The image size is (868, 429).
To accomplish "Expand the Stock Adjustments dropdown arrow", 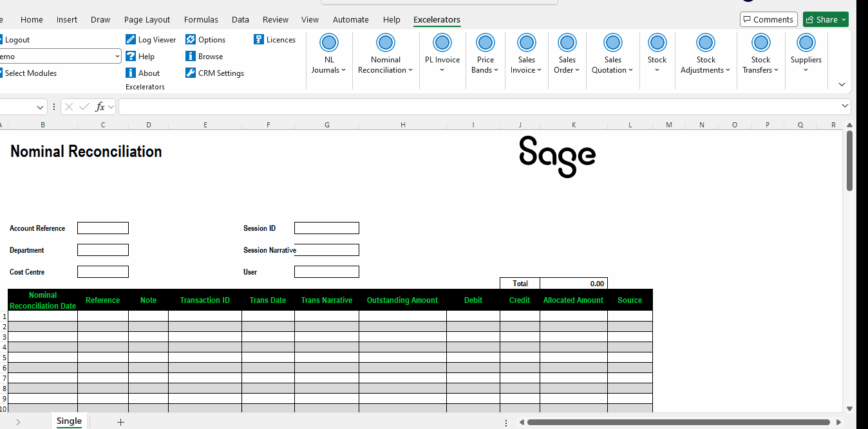I will pyautogui.click(x=728, y=70).
